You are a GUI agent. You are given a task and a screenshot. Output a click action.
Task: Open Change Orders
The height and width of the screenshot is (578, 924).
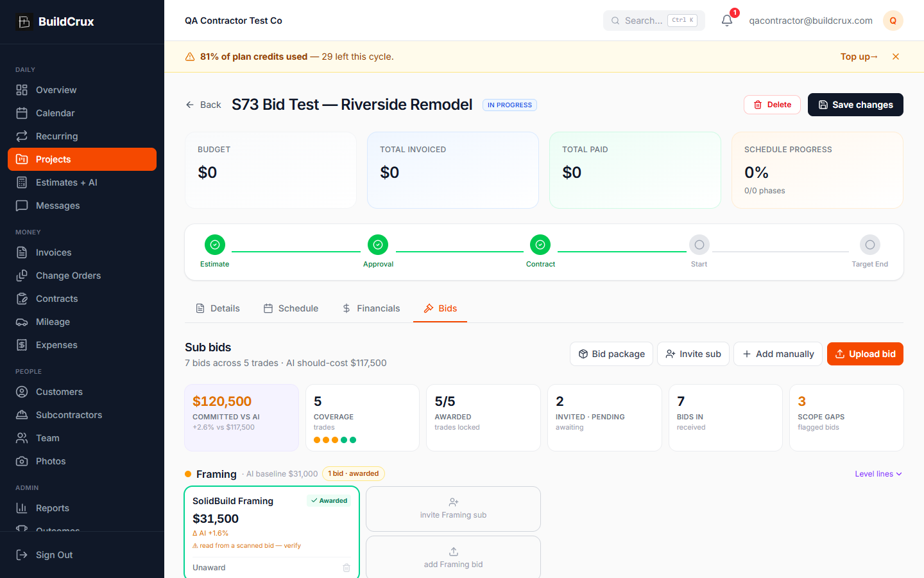click(x=82, y=276)
